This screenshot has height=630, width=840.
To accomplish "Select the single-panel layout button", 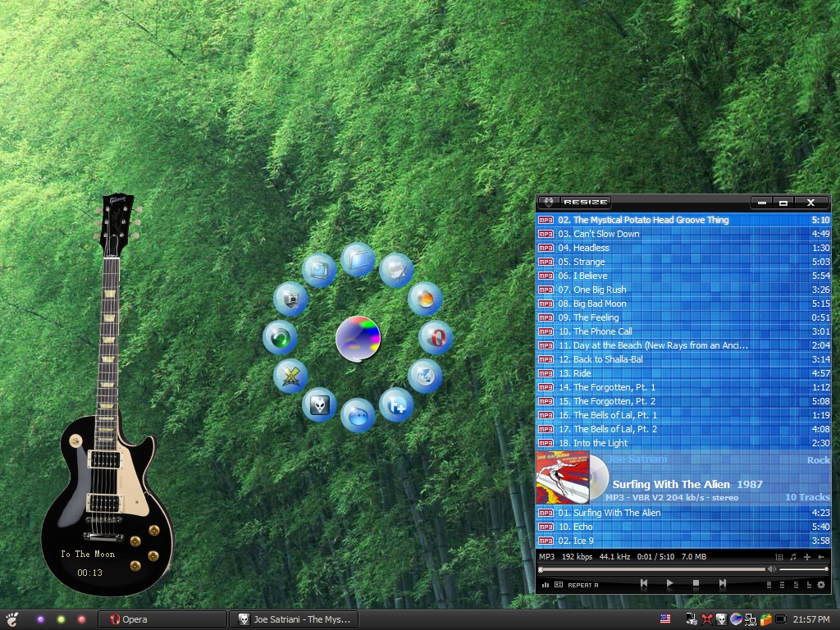I will [x=769, y=585].
